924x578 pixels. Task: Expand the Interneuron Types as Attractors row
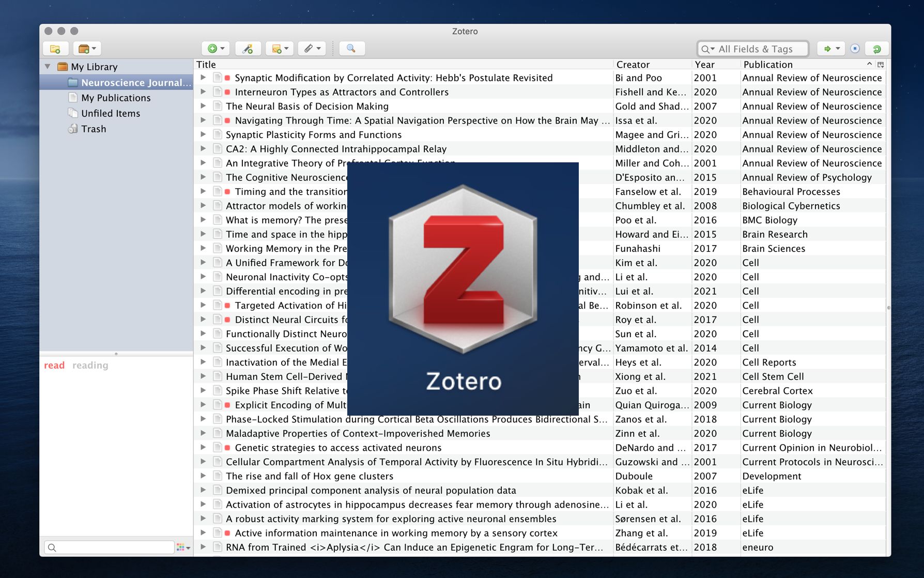(x=204, y=92)
